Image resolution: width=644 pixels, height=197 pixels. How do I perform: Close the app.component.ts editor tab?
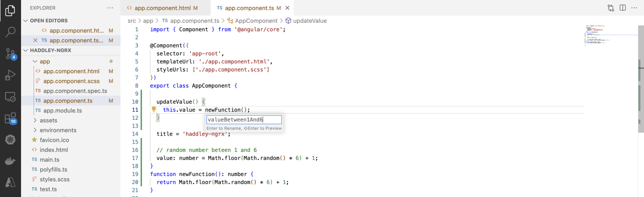287,8
